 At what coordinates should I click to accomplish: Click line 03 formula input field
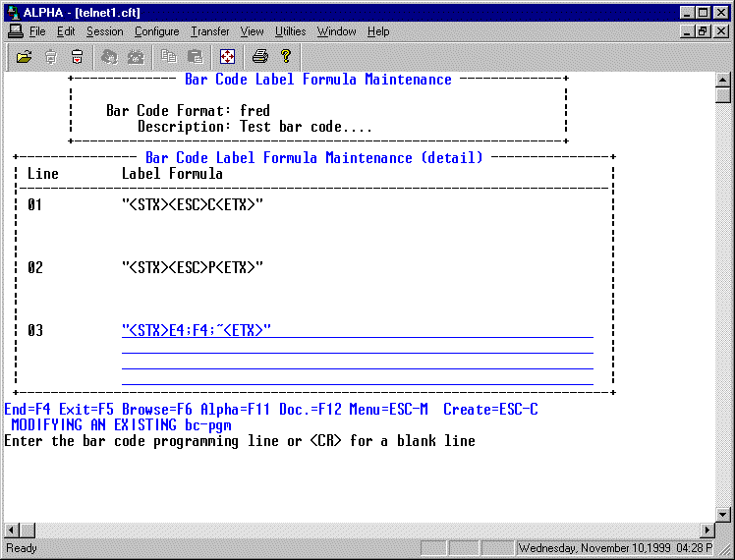[x=358, y=330]
